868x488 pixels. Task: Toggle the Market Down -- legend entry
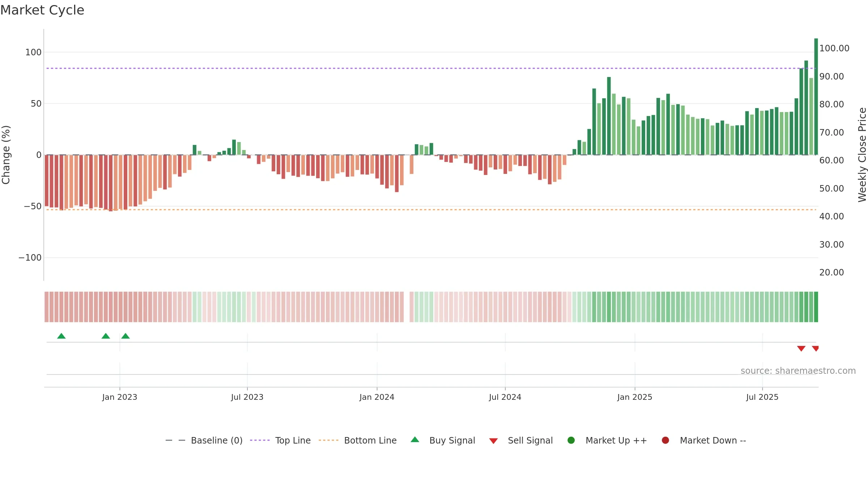pos(704,440)
